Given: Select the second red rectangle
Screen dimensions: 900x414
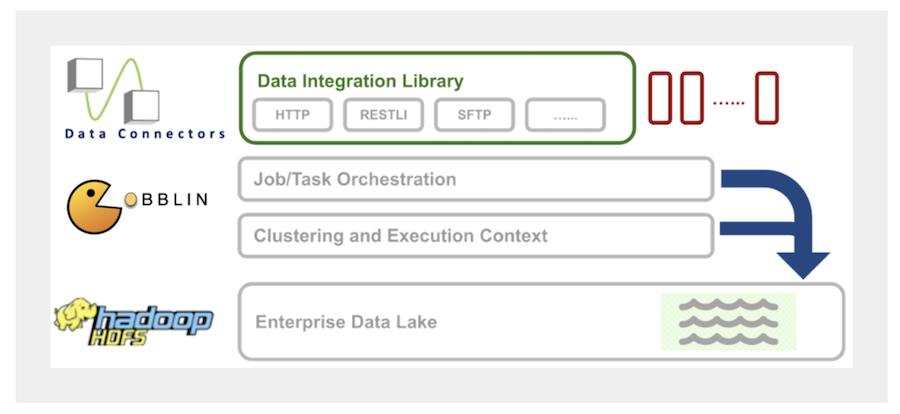Looking at the screenshot, I should click(692, 99).
